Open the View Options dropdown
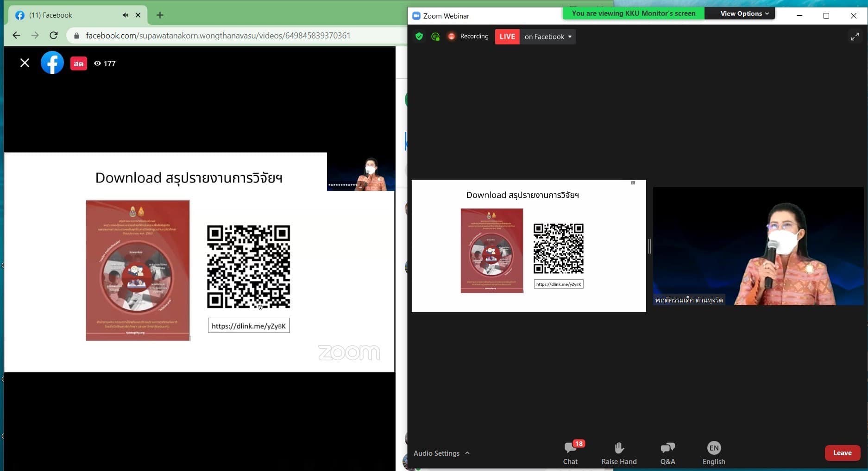 (744, 13)
